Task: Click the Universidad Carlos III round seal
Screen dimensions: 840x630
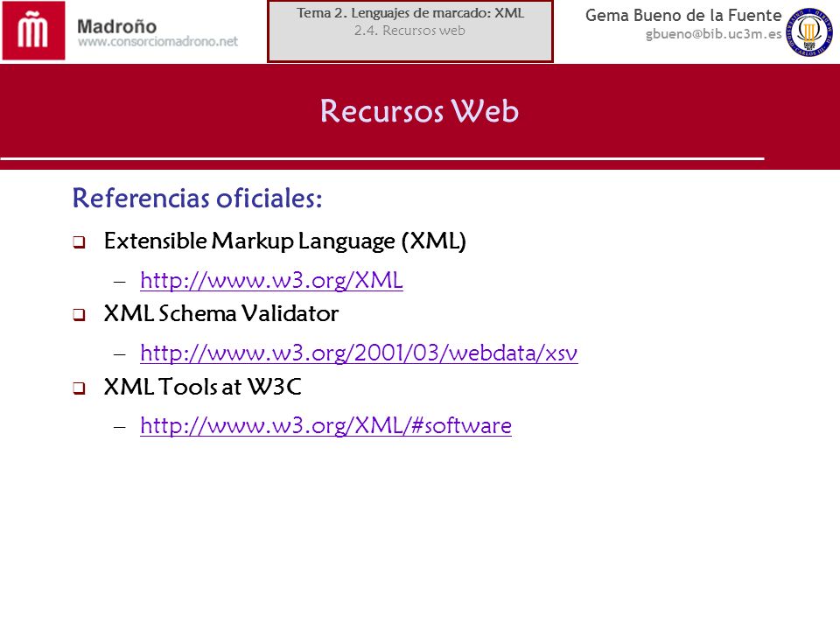Action: 808,31
